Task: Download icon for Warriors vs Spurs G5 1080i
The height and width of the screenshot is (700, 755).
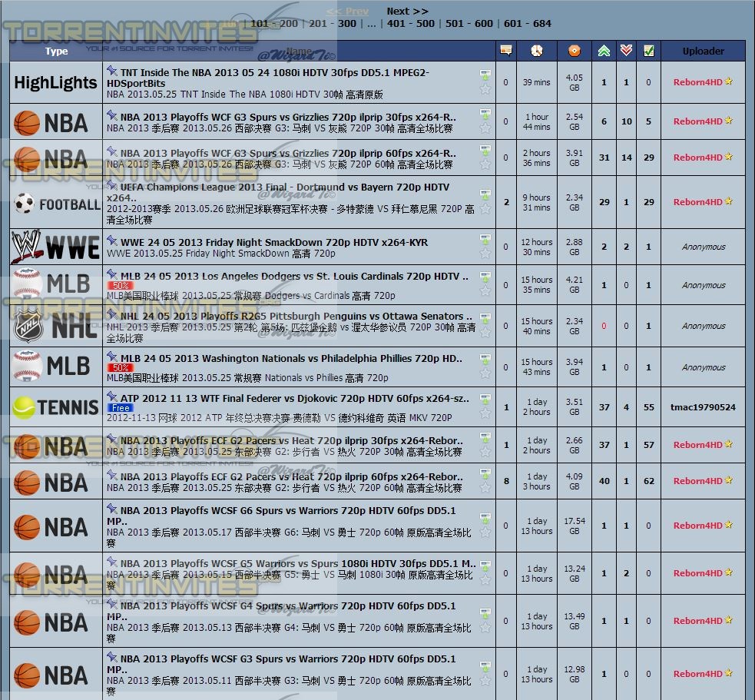Action: coord(485,566)
